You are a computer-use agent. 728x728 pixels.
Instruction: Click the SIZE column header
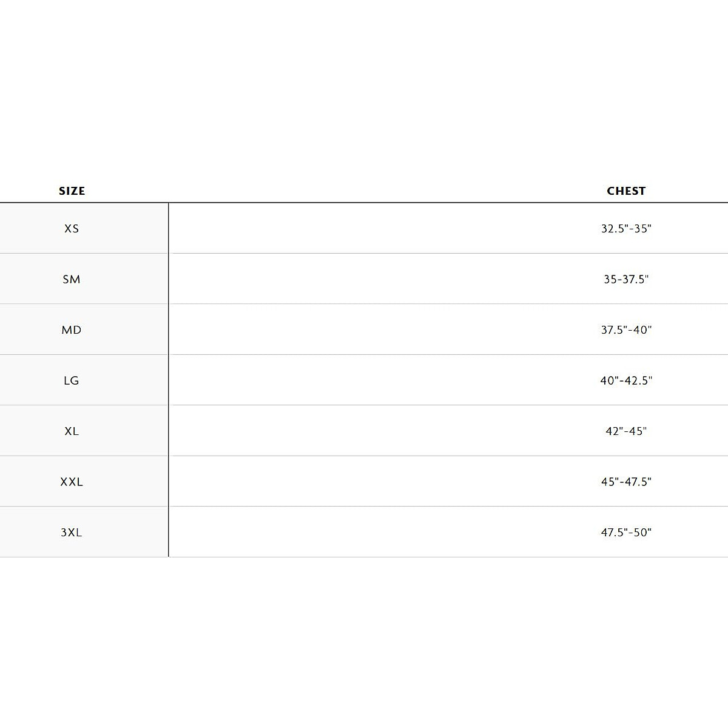click(x=72, y=190)
